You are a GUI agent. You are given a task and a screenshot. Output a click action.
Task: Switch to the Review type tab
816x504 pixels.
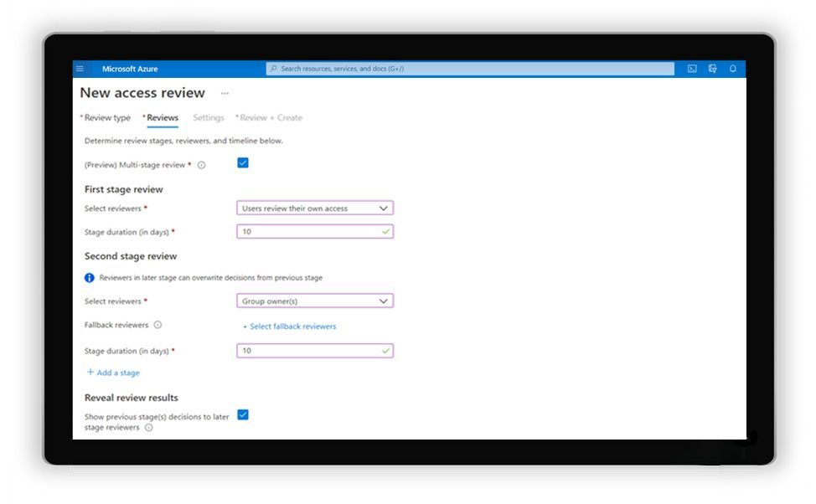tap(106, 117)
